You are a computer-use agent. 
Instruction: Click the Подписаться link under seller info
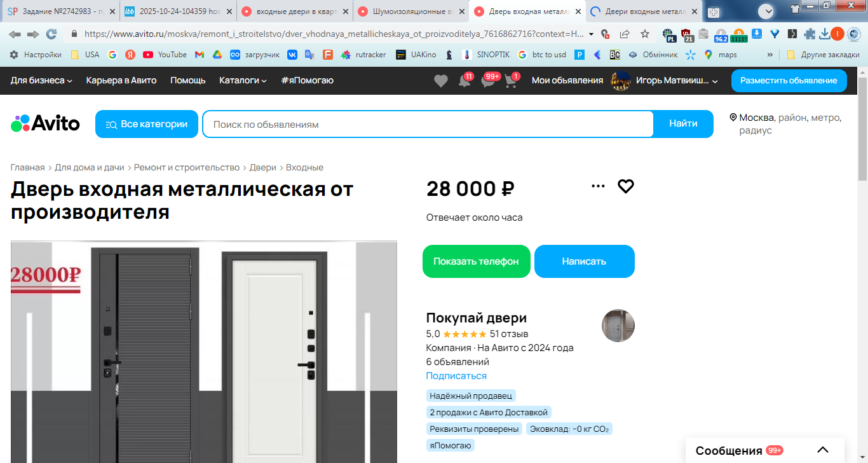click(456, 376)
